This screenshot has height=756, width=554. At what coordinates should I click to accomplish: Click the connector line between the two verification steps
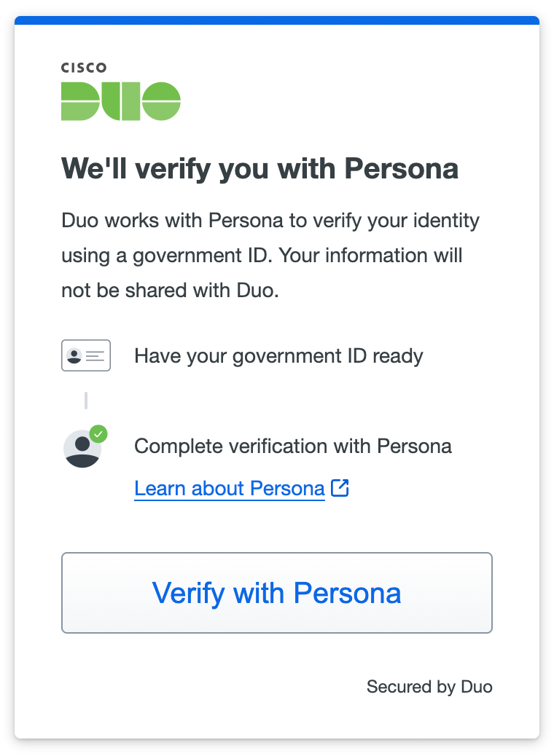(x=86, y=399)
